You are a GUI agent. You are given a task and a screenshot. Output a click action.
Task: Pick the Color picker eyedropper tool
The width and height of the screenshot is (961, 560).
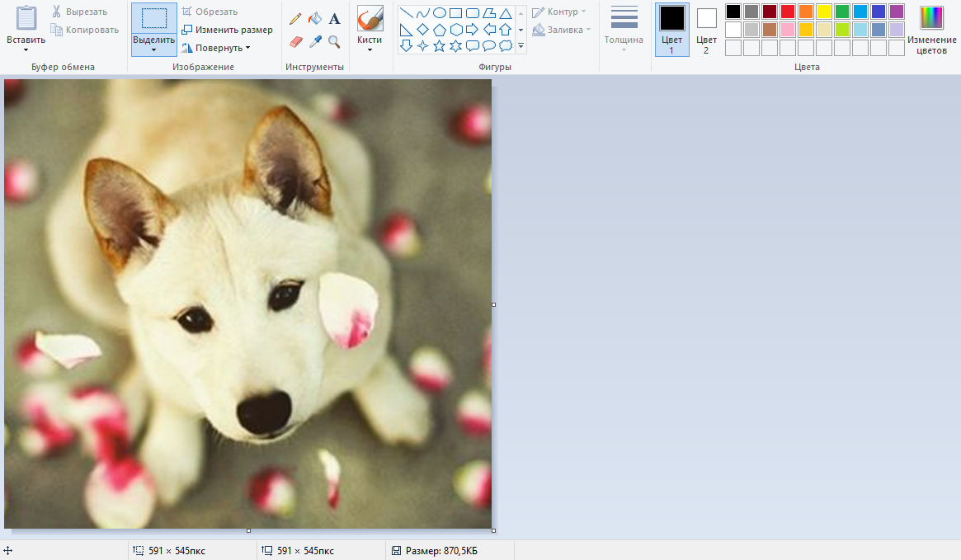(315, 41)
